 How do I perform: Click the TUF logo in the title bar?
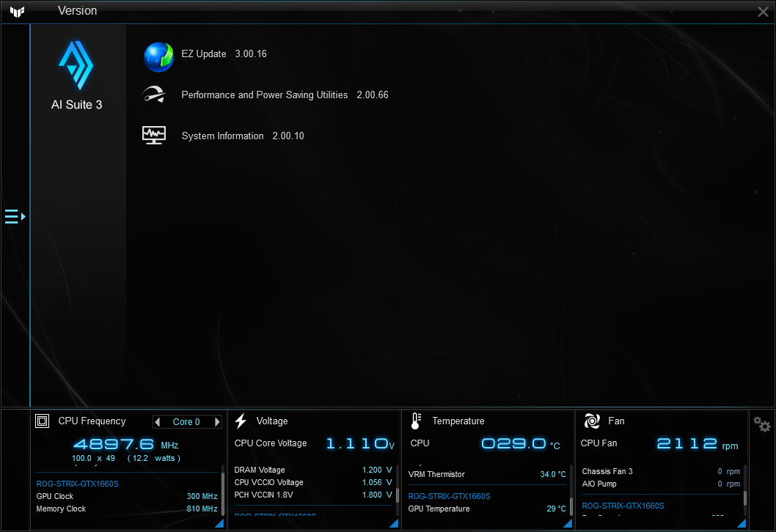[x=17, y=11]
